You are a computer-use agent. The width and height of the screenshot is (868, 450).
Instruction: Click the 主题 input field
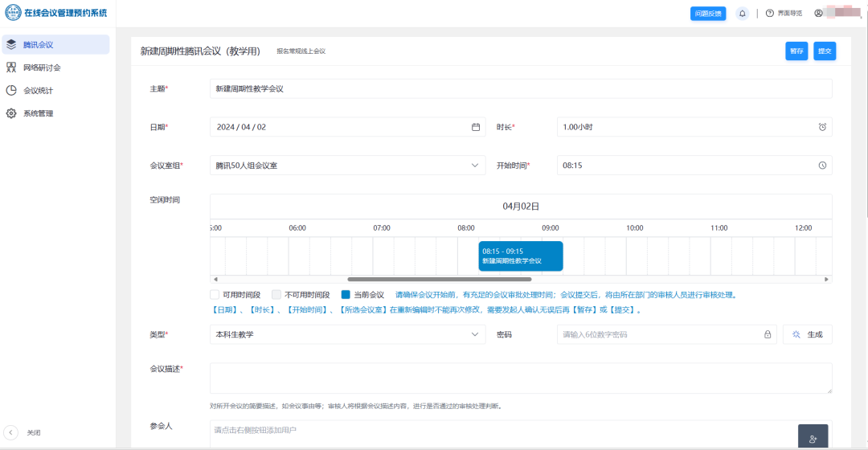click(x=521, y=88)
